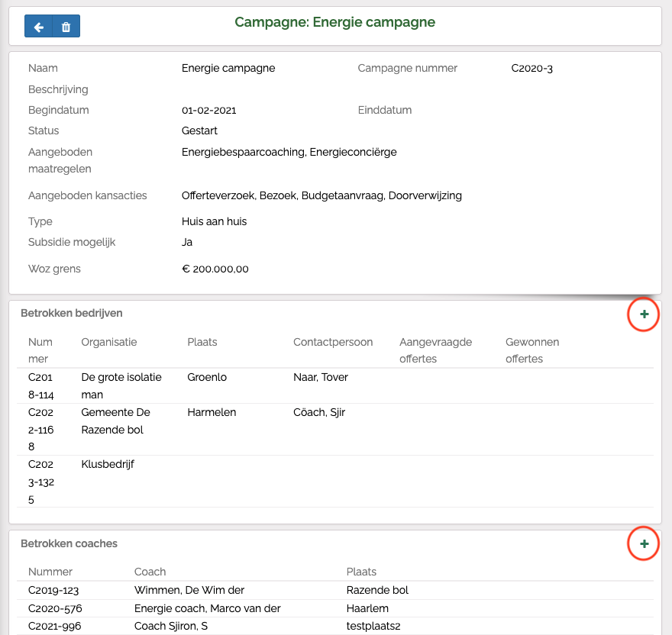Click campaign number value C2020-3
The width and height of the screenshot is (672, 635).
coord(531,69)
